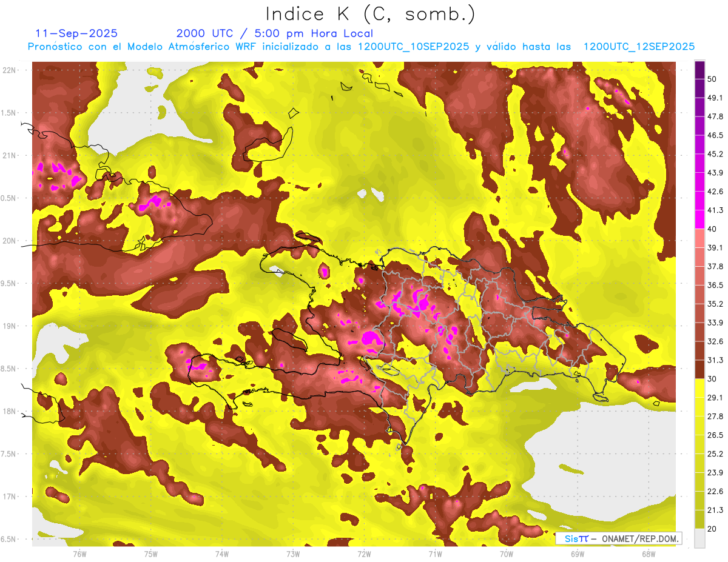This screenshot has height=562, width=728.
Task: Click the 68W longitude label
Action: (x=648, y=554)
